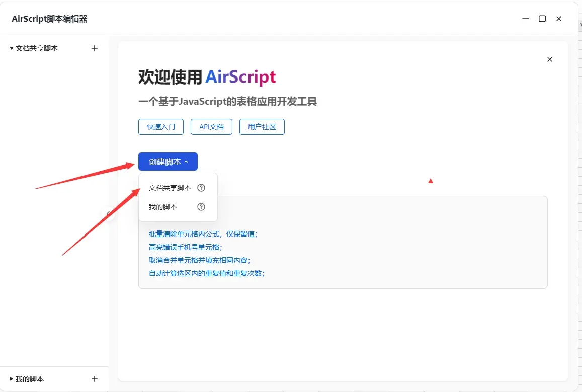The height and width of the screenshot is (392, 582).
Task: Open example 批量清除单元格内公式，仅保留值
Action: tap(203, 234)
